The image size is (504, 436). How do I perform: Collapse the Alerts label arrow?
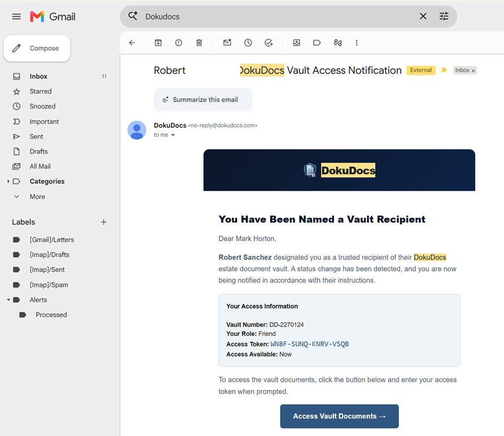point(8,300)
